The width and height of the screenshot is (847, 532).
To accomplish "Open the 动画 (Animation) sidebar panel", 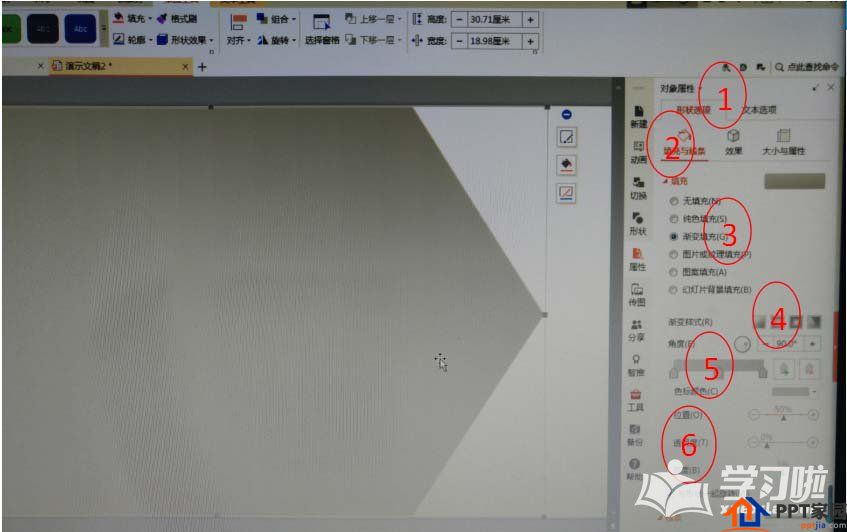I will pyautogui.click(x=637, y=152).
